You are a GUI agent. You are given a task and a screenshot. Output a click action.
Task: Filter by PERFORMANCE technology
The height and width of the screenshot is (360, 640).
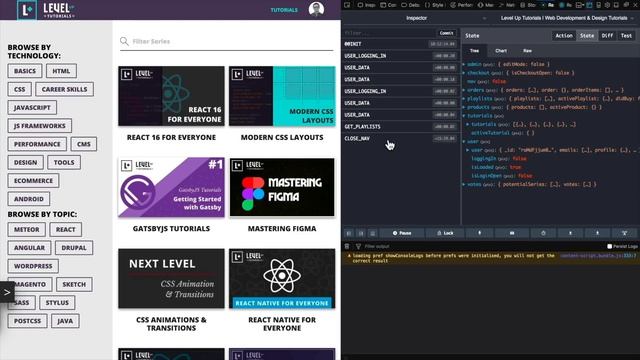(37, 144)
